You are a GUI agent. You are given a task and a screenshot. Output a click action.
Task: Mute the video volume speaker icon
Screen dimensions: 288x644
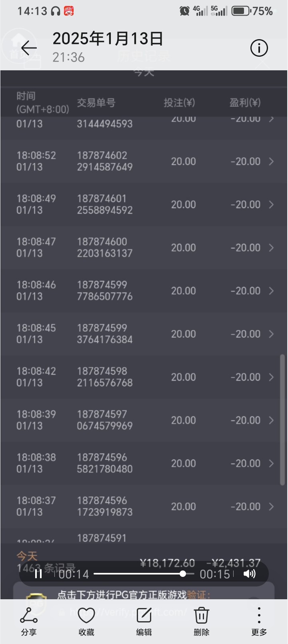point(249,574)
